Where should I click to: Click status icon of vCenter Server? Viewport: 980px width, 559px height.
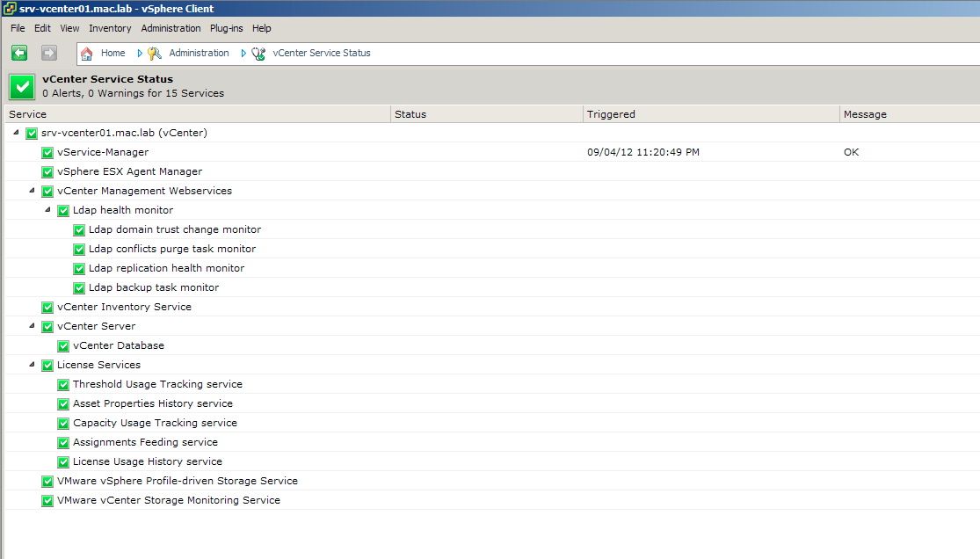click(x=47, y=327)
